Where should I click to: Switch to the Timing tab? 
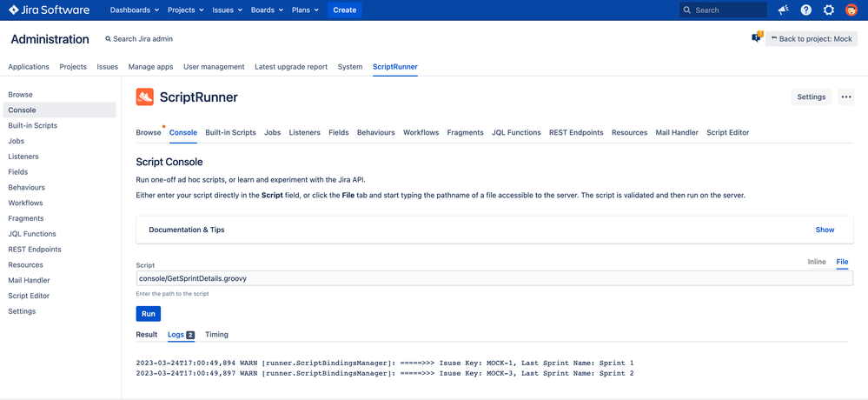(216, 335)
